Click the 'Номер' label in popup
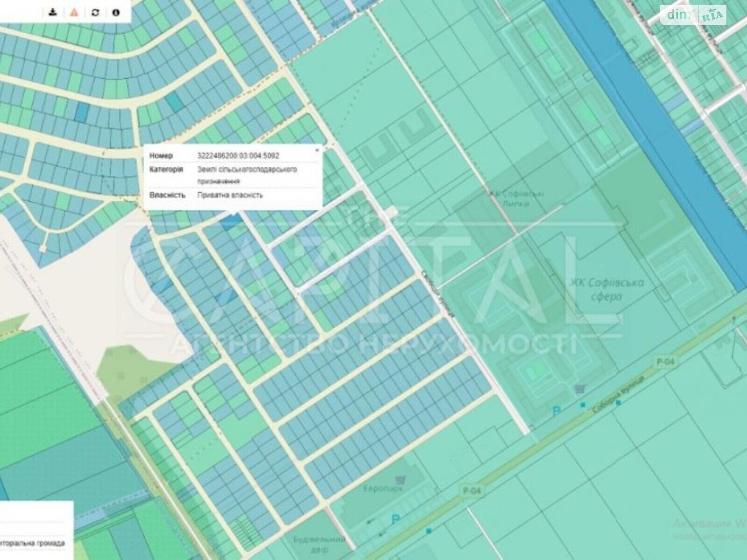The width and height of the screenshot is (747, 560). [161, 155]
